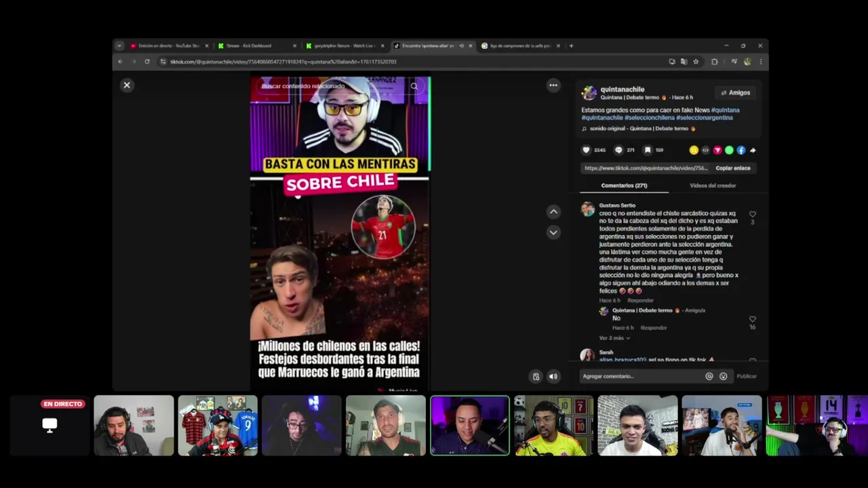Open quintanachile username link

pos(622,89)
